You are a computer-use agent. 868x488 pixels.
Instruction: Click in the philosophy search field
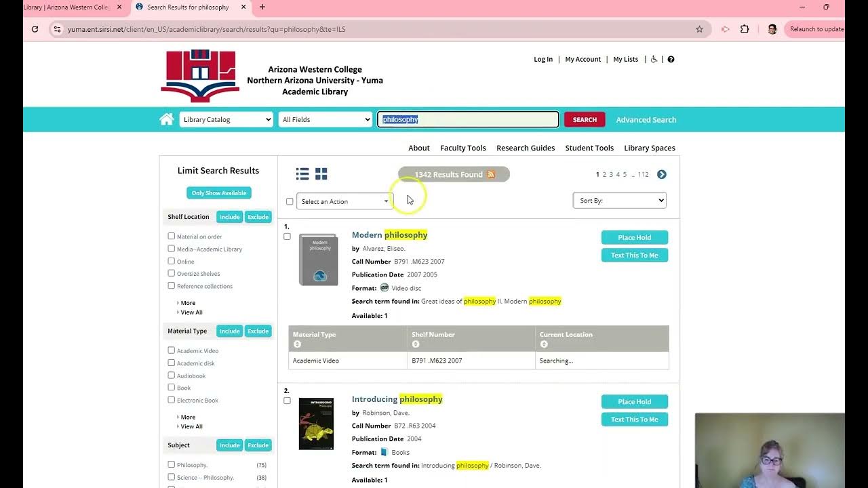[x=468, y=119]
